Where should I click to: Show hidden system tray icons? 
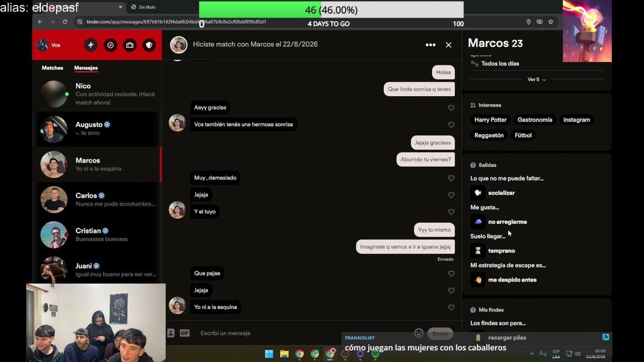tap(532, 354)
